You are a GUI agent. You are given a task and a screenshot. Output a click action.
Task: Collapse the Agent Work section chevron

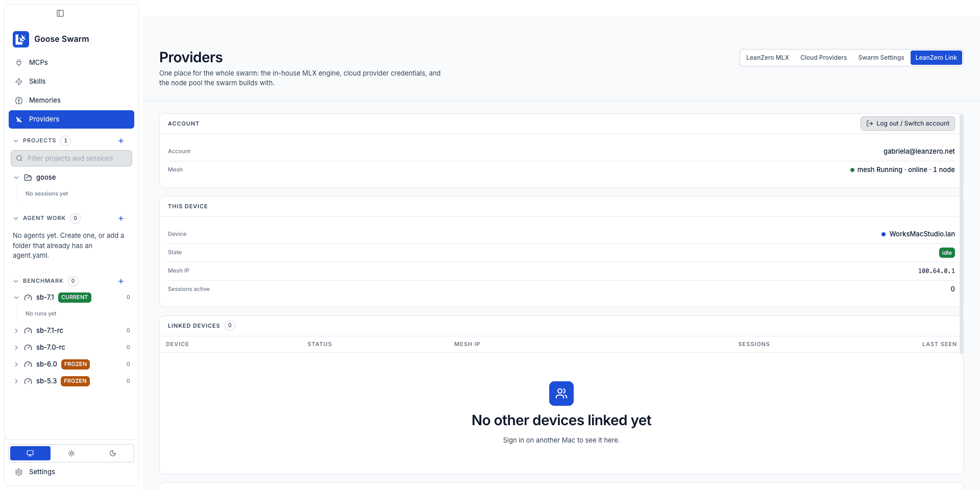(x=16, y=218)
